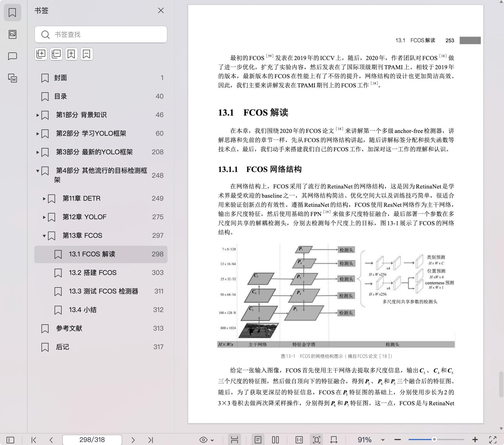Screen dimensions: 504x445
Task: Click the FCOS network structure figure 13-1
Action: 336,296
